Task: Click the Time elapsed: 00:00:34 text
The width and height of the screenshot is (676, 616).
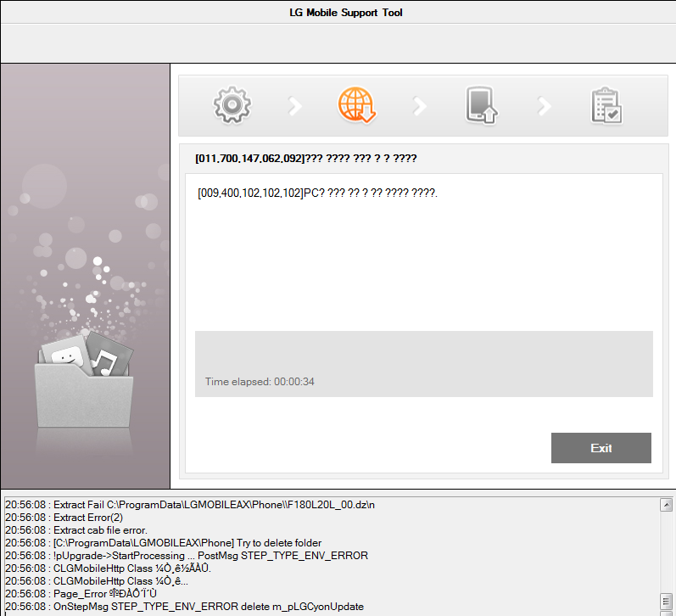Action: tap(260, 382)
